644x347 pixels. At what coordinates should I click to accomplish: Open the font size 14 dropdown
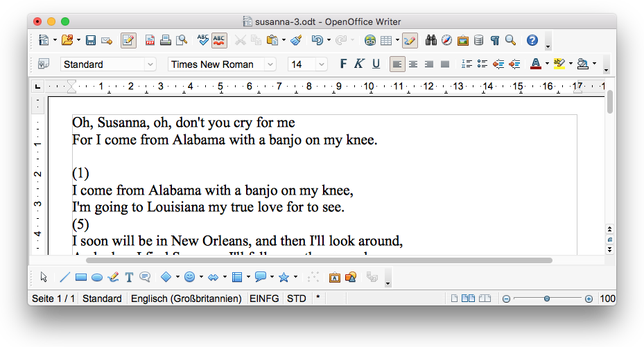click(x=322, y=64)
